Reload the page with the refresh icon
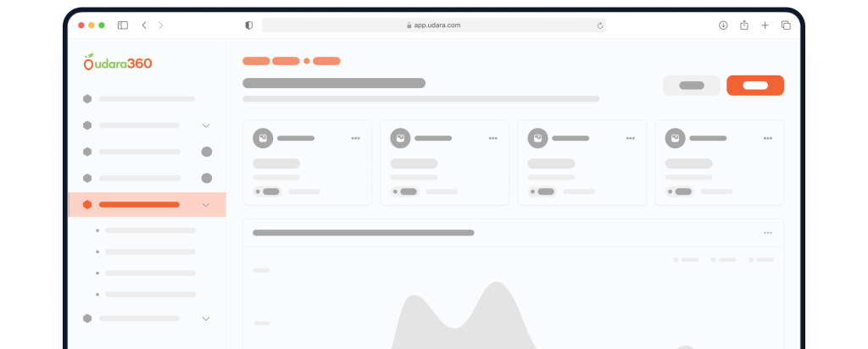This screenshot has height=349, width=868. [599, 25]
